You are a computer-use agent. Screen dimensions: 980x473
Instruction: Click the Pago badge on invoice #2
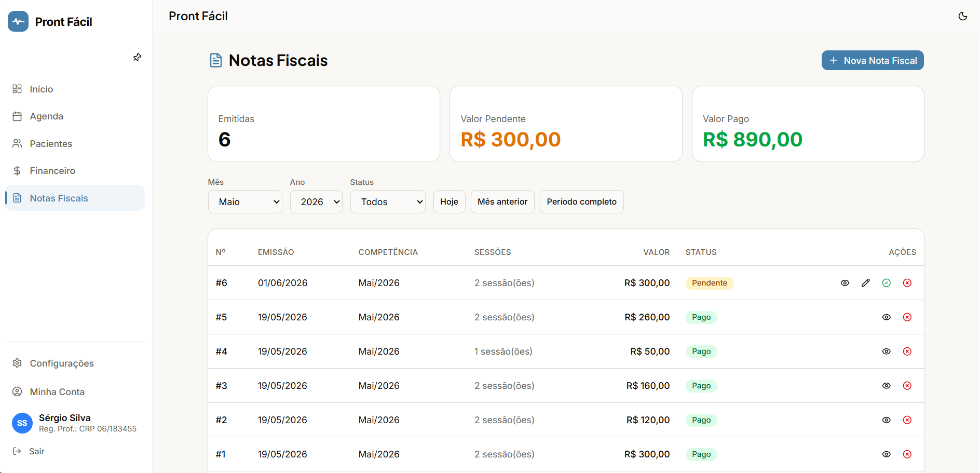pos(701,420)
